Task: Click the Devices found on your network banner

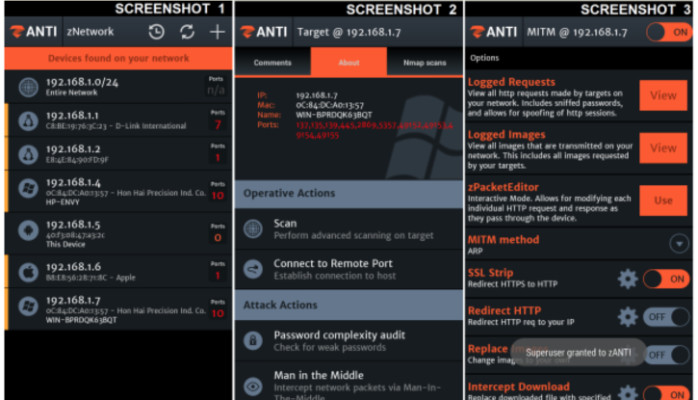Action: [x=118, y=58]
